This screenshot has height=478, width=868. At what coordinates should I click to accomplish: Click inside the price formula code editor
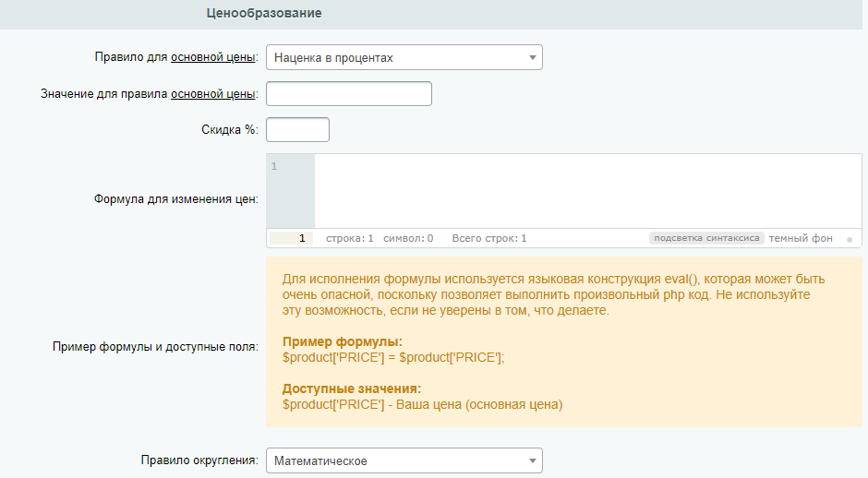click(x=588, y=191)
